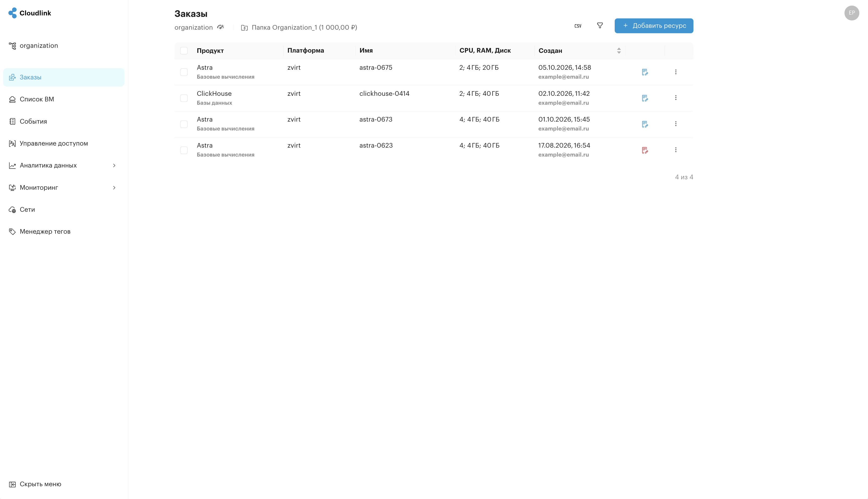868x499 pixels.
Task: Export orders via the CSV icon
Action: 578,26
